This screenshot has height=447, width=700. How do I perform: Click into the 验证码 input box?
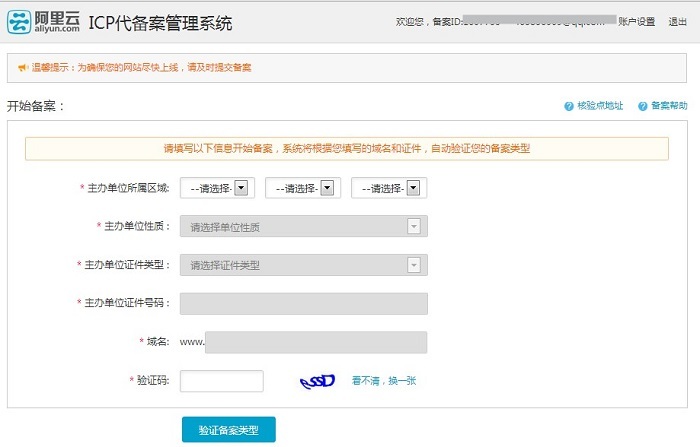point(222,381)
